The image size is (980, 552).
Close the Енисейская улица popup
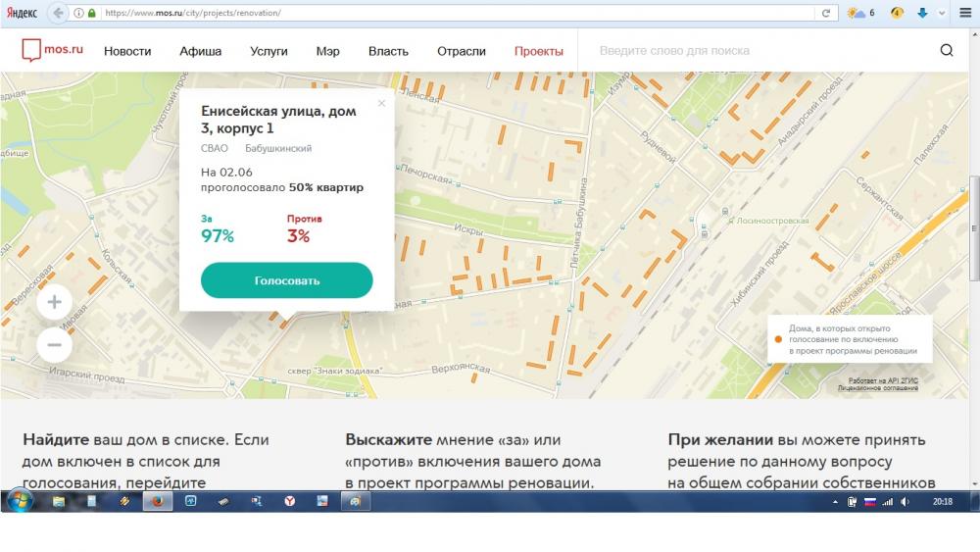pos(381,103)
